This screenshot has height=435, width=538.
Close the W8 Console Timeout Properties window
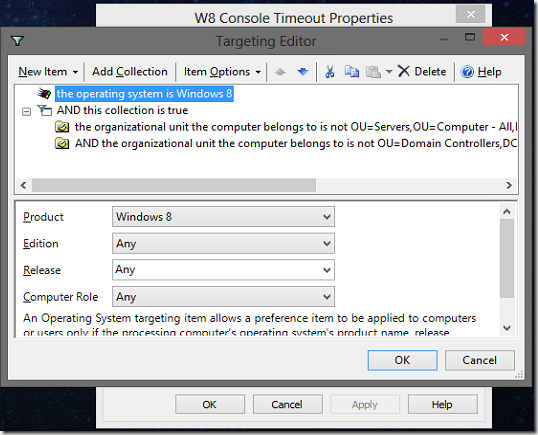pyautogui.click(x=470, y=14)
